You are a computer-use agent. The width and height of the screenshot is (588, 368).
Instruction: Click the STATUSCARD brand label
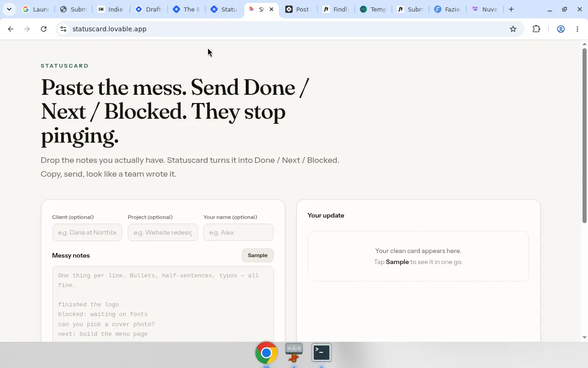click(65, 66)
